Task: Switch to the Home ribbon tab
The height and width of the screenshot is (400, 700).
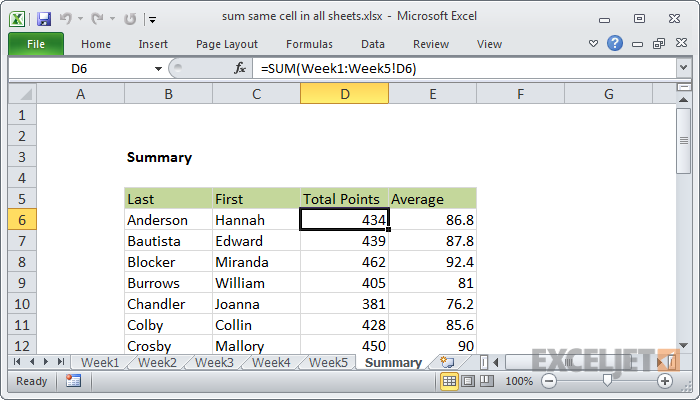Action: (96, 44)
